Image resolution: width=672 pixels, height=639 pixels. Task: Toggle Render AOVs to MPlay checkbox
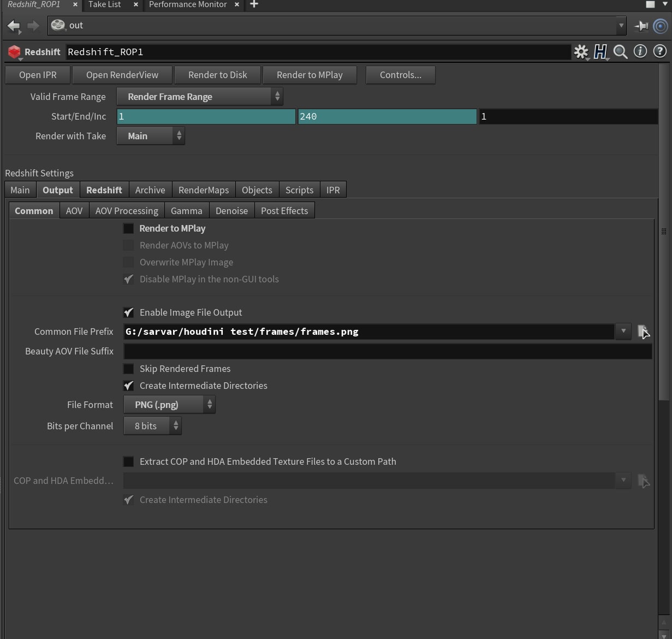click(128, 245)
